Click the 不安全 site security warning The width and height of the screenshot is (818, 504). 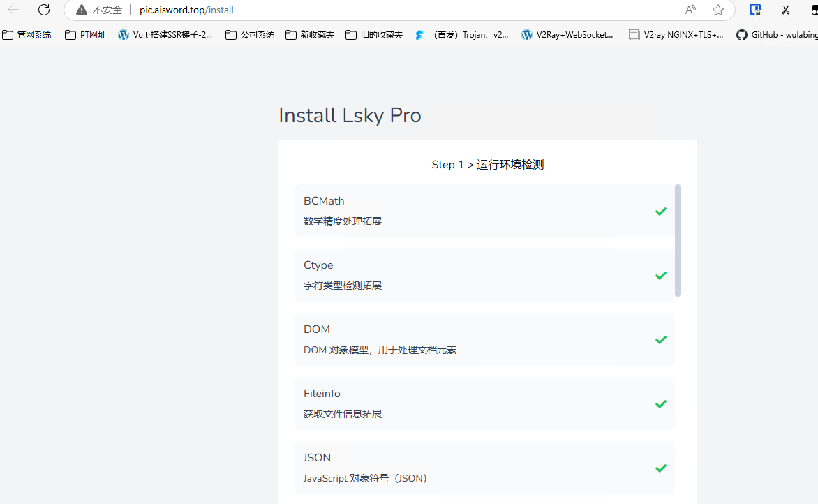pos(99,10)
